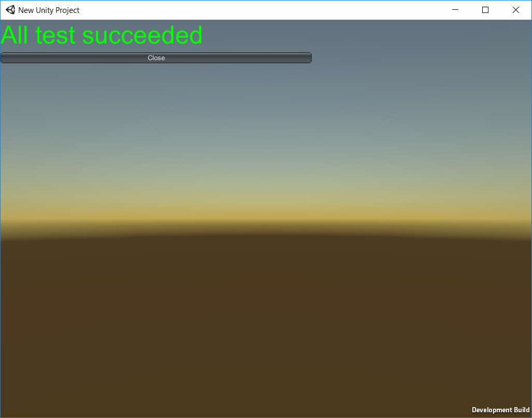
Task: Click the "New Unity Project" title text
Action: click(x=49, y=10)
